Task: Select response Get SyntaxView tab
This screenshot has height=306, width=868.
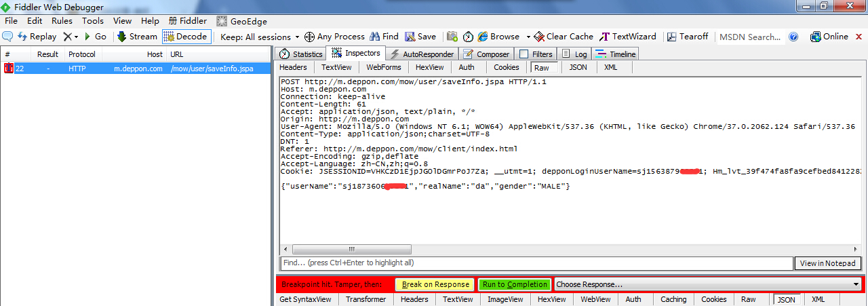Action: [305, 299]
